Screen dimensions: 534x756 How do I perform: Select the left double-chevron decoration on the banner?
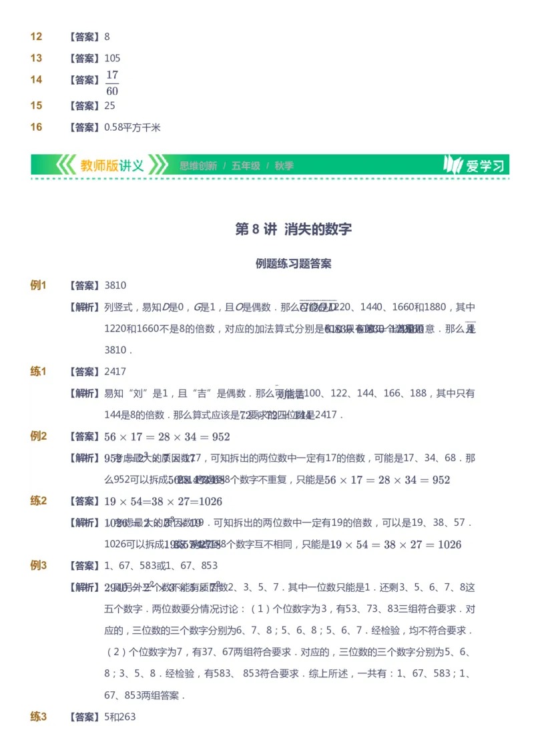point(65,165)
